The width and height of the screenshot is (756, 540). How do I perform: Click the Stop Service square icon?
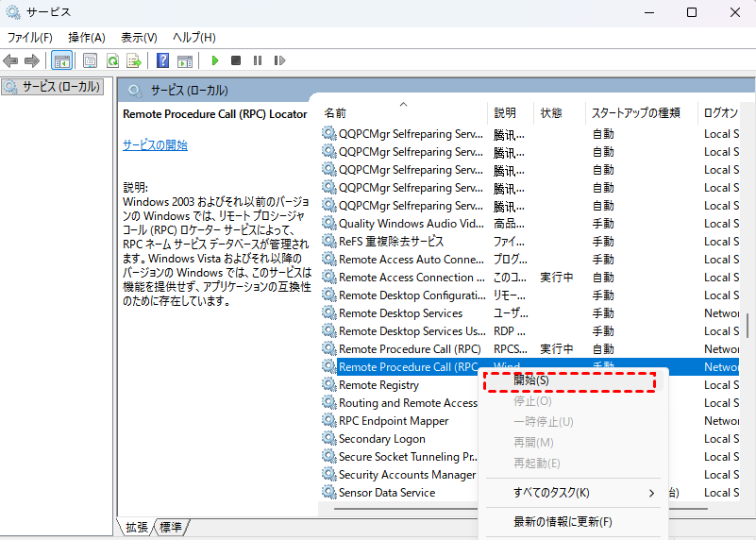[236, 60]
